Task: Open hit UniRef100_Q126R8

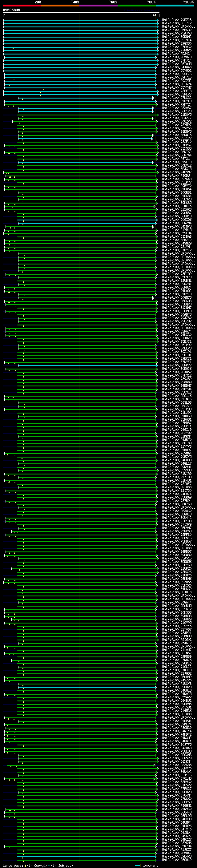Action: [176, 209]
